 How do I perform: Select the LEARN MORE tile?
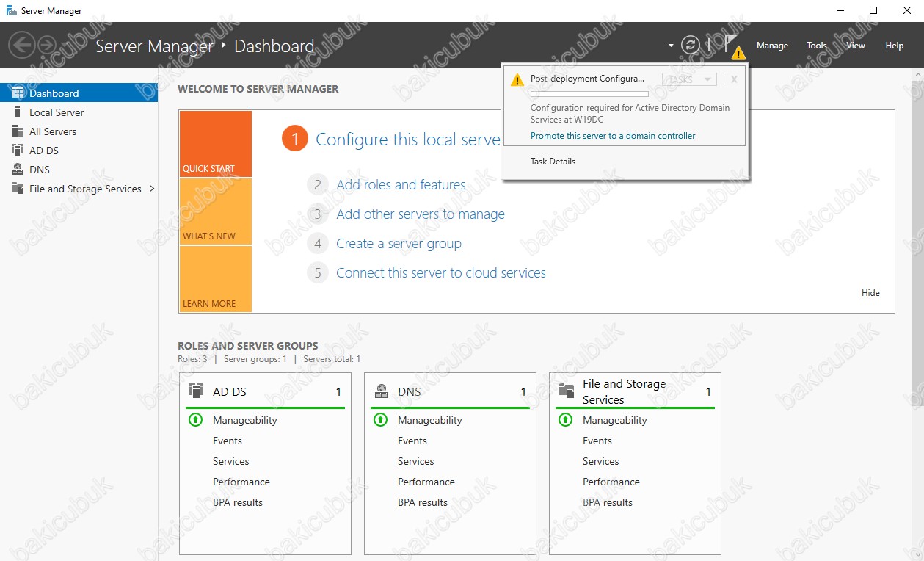[215, 279]
